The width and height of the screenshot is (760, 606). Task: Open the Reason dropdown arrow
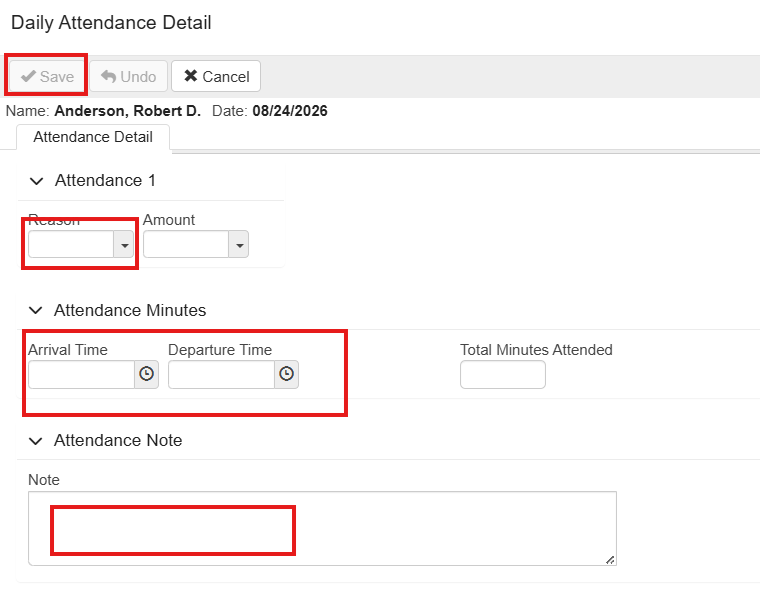click(x=124, y=244)
